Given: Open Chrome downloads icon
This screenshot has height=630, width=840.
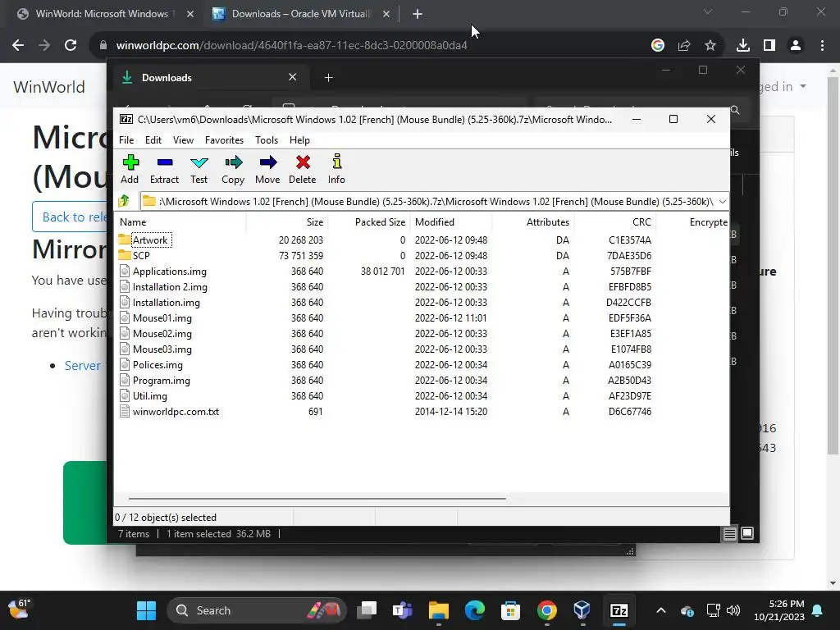Looking at the screenshot, I should (742, 45).
